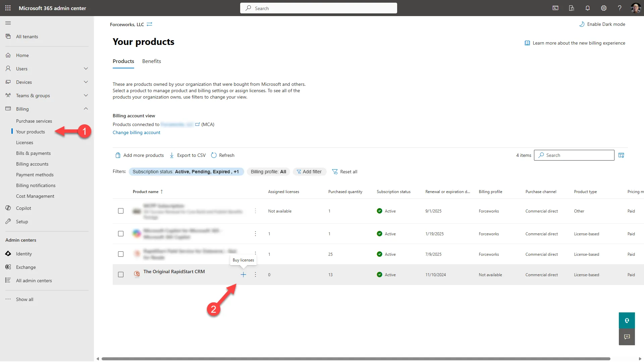Open the Change billing account link

click(x=136, y=132)
